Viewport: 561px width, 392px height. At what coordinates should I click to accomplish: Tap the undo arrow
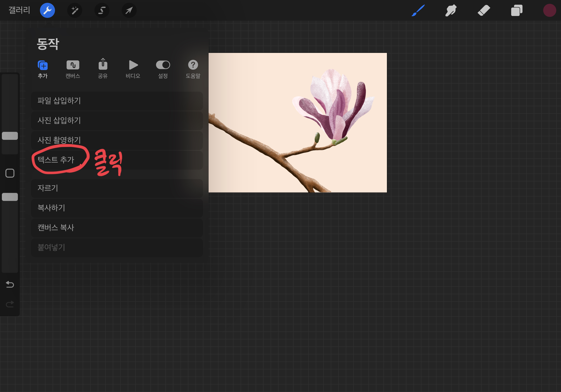tap(10, 284)
